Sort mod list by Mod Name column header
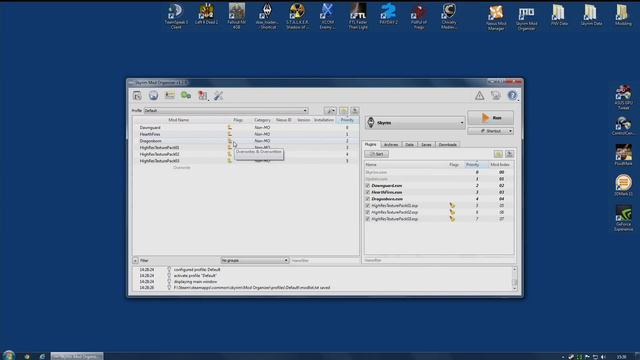This screenshot has height=360, width=640. 179,120
